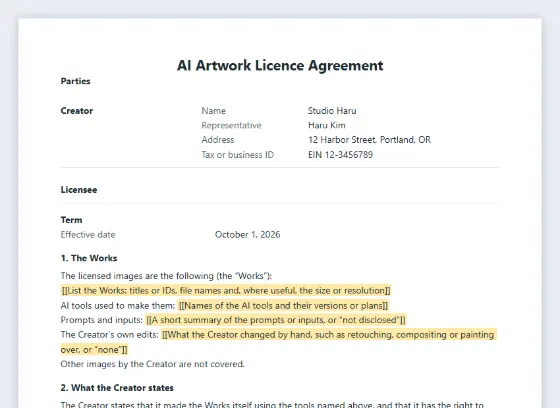The width and height of the screenshot is (560, 408).
Task: Click the 'Prompts and inputs:' label
Action: (x=102, y=320)
